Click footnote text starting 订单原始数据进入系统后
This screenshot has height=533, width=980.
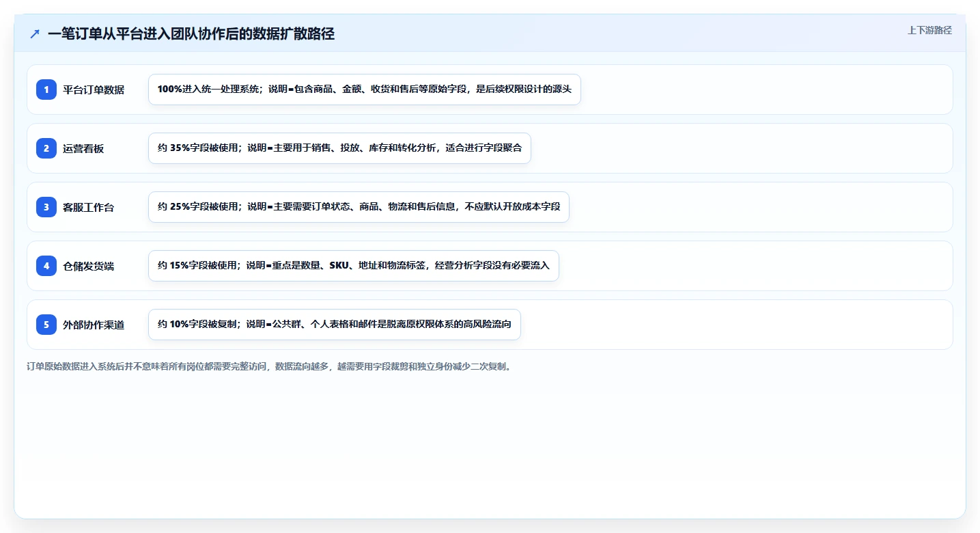tap(269, 366)
